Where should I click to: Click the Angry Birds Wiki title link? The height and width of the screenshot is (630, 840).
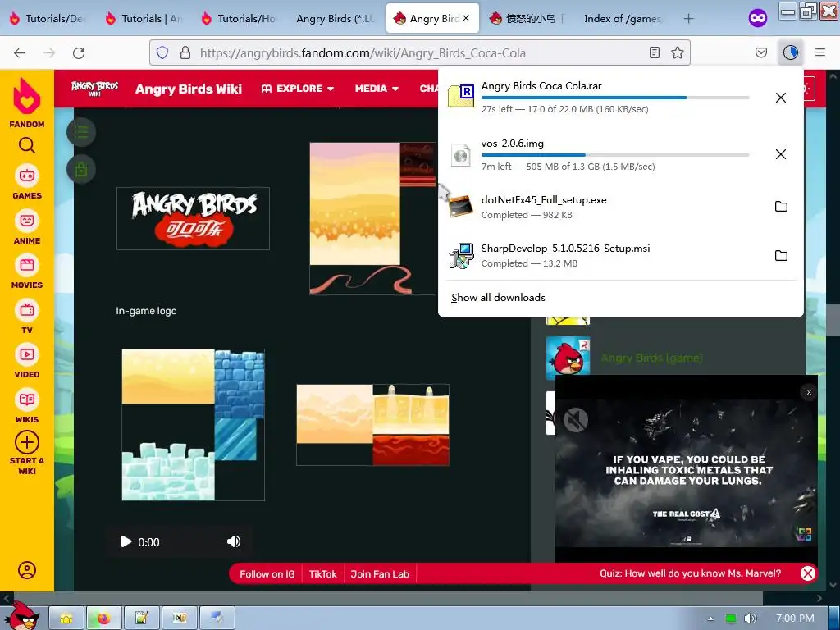(x=189, y=89)
